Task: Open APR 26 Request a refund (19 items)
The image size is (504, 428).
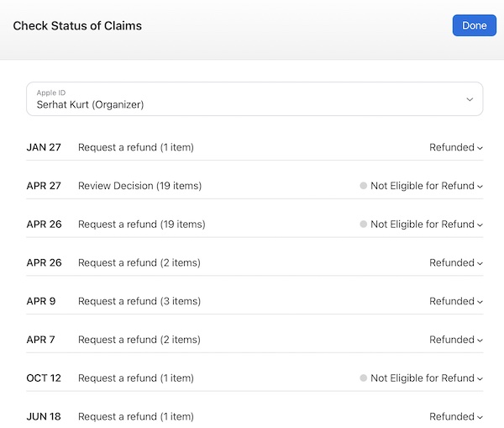Action: tap(142, 224)
